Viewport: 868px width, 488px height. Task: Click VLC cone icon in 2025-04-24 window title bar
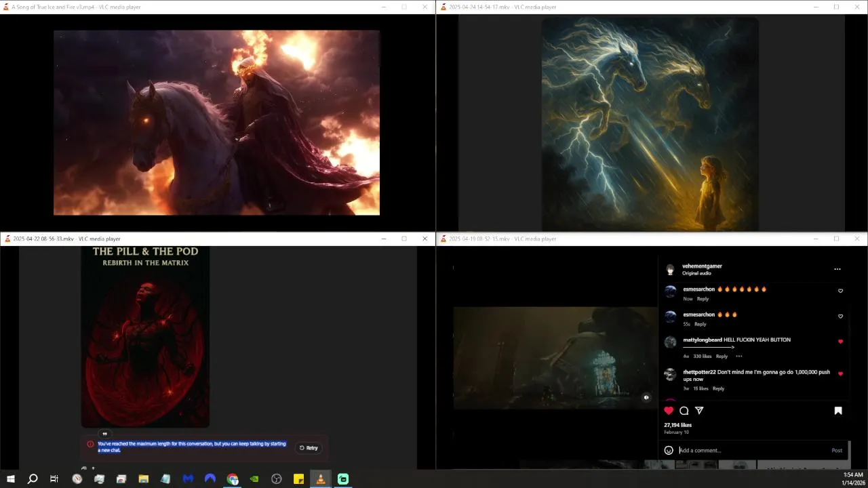click(443, 7)
